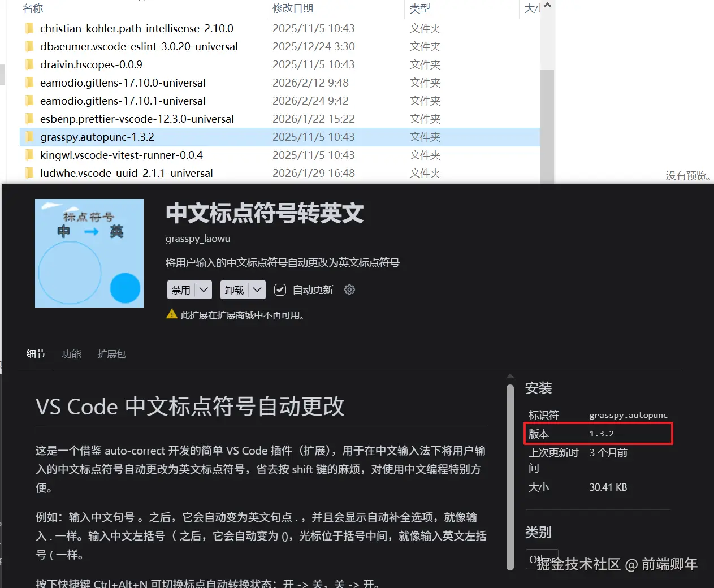Click the description 将用户输入的中文标点符号自动更改为英文标点符号
The height and width of the screenshot is (588, 714).
point(282,262)
